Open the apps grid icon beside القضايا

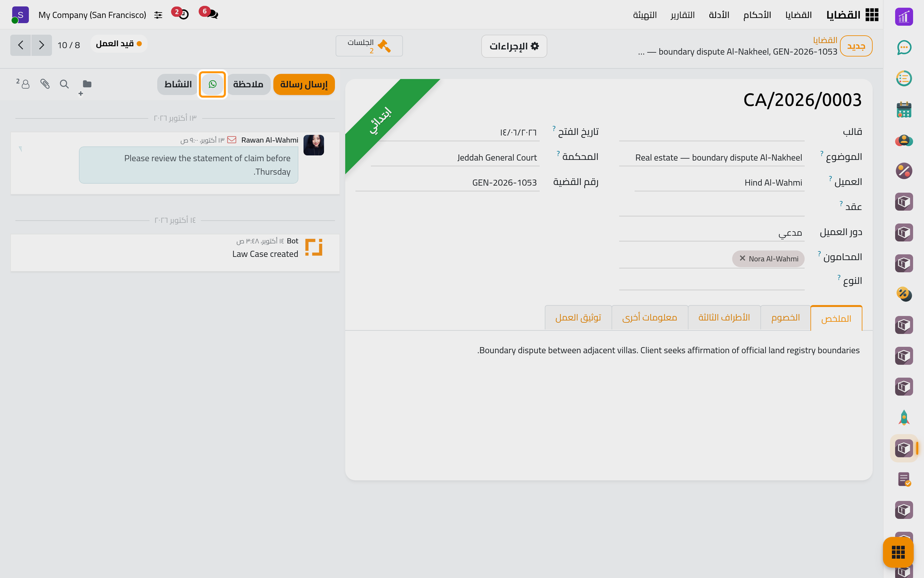(x=872, y=15)
